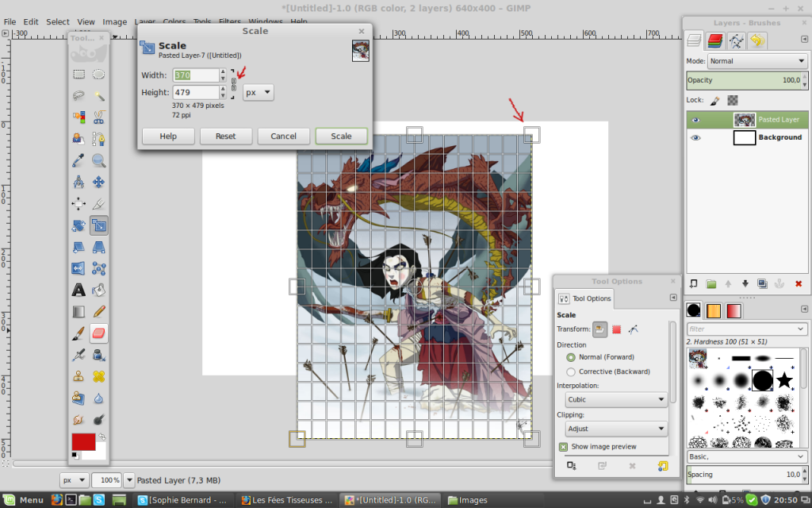Select the Move tool

(x=98, y=182)
